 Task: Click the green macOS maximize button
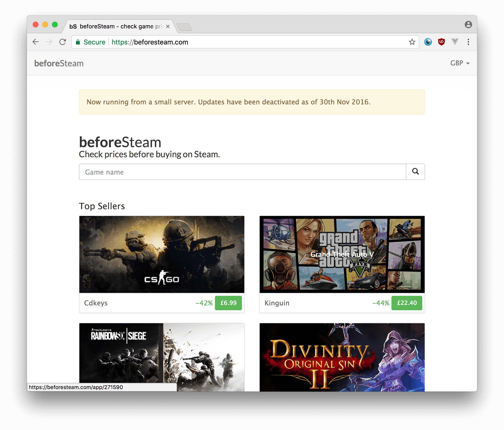click(55, 25)
